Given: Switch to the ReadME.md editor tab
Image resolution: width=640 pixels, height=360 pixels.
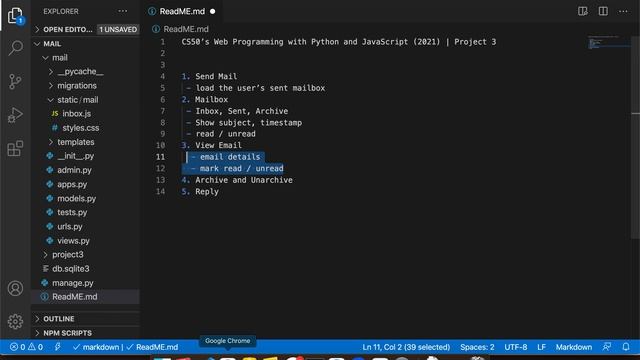Looking at the screenshot, I should coord(181,11).
